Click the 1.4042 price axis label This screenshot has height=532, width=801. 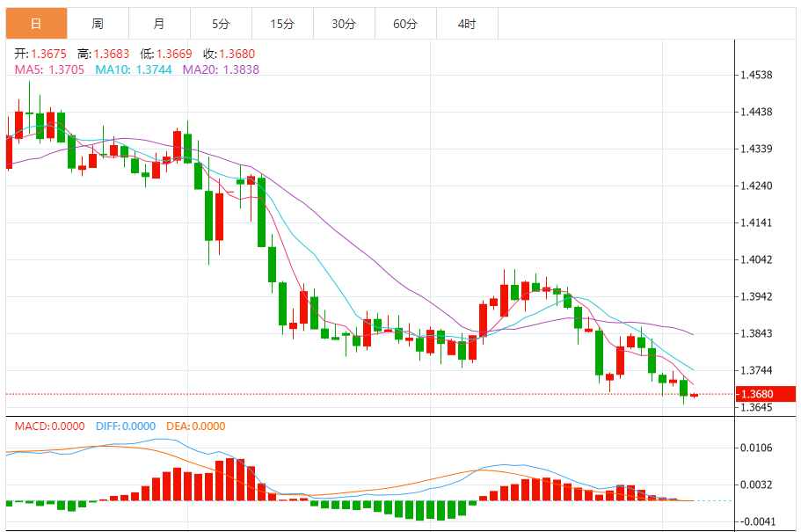tap(756, 259)
